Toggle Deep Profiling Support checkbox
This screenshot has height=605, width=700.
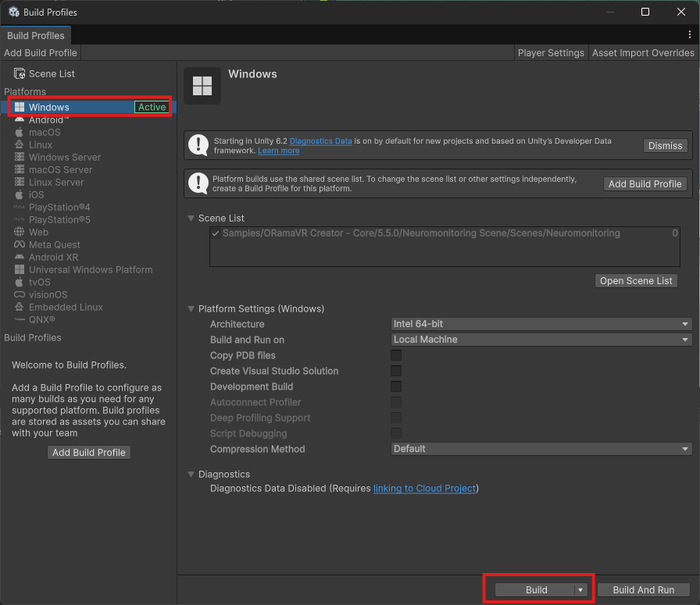396,418
